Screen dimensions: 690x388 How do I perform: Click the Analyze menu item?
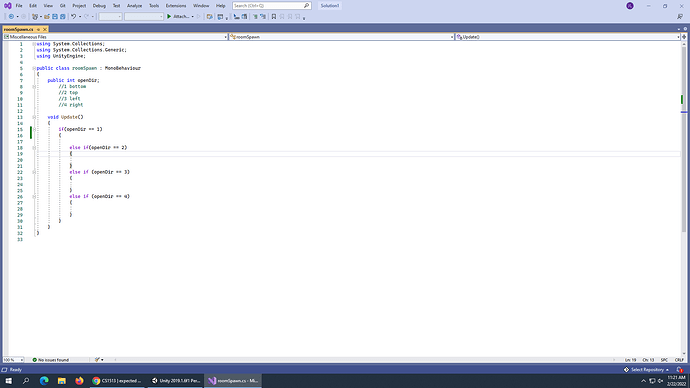134,6
